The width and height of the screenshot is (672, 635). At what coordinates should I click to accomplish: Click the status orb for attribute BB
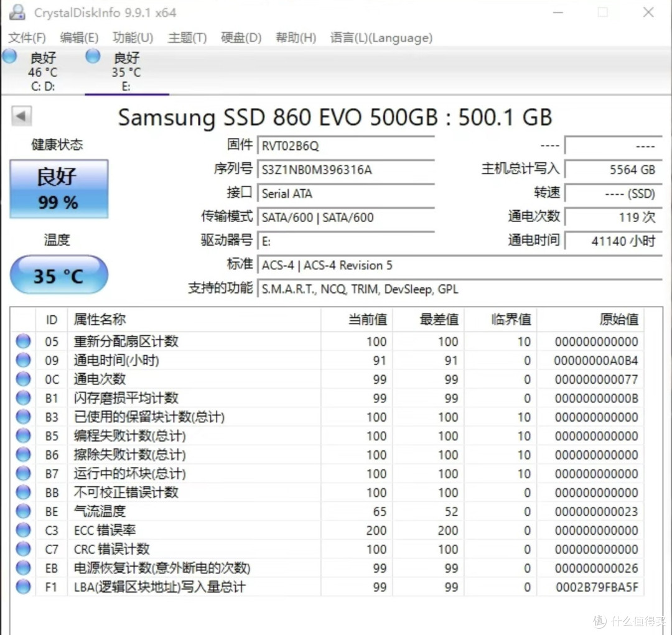tap(23, 493)
